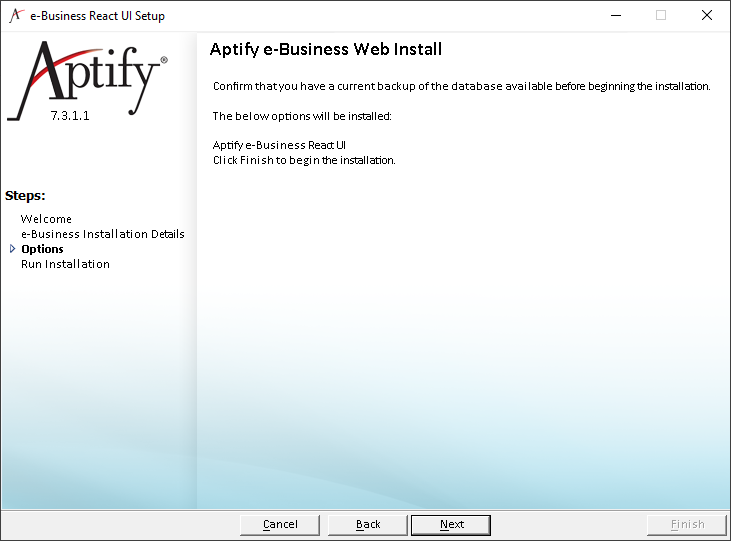Viewport: 731px width, 541px height.
Task: Go Back to the previous step
Action: (x=368, y=525)
